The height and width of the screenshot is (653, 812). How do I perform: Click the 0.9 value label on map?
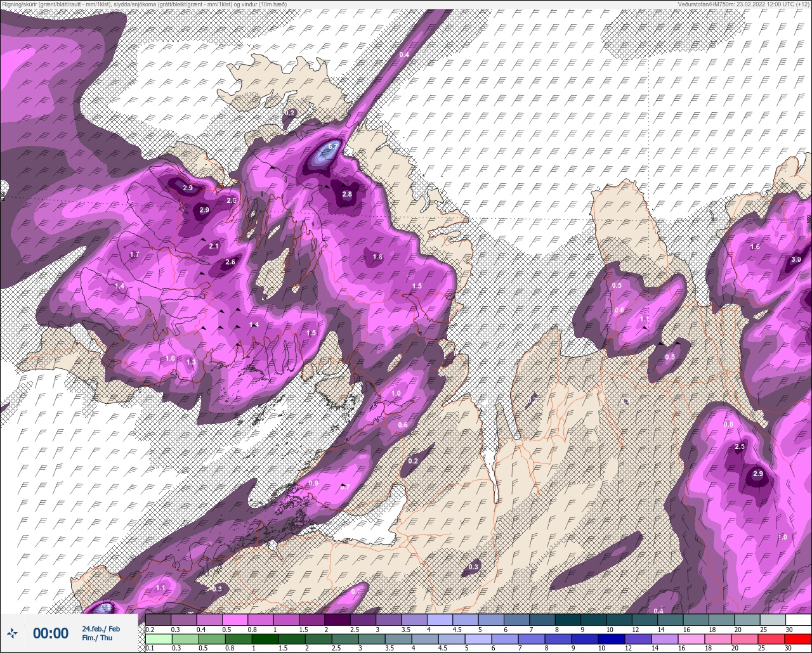pos(313,484)
